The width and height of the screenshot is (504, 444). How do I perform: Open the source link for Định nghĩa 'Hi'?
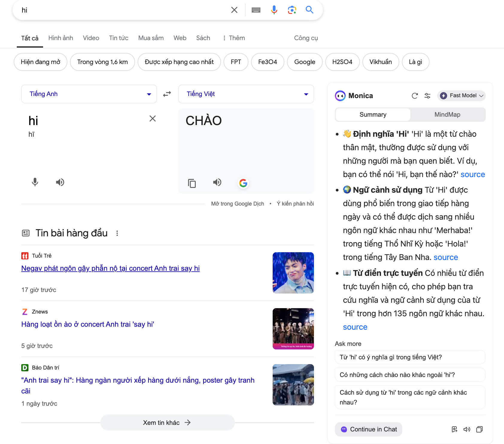click(x=473, y=174)
